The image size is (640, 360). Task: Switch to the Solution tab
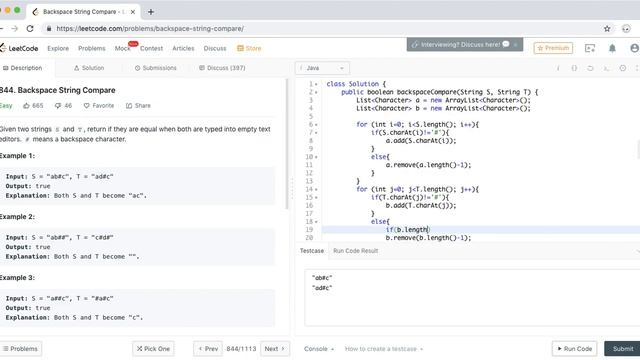pos(89,68)
